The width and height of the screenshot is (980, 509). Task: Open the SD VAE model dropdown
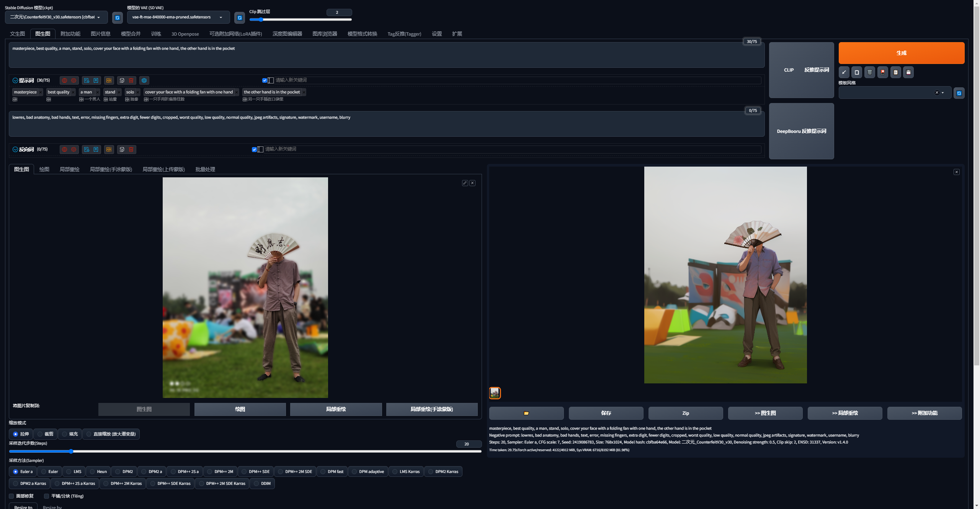pos(178,17)
